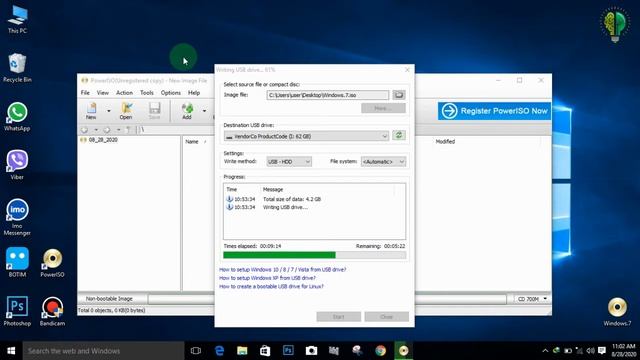
Task: Click the volume icon in system tray
Action: tap(590, 351)
